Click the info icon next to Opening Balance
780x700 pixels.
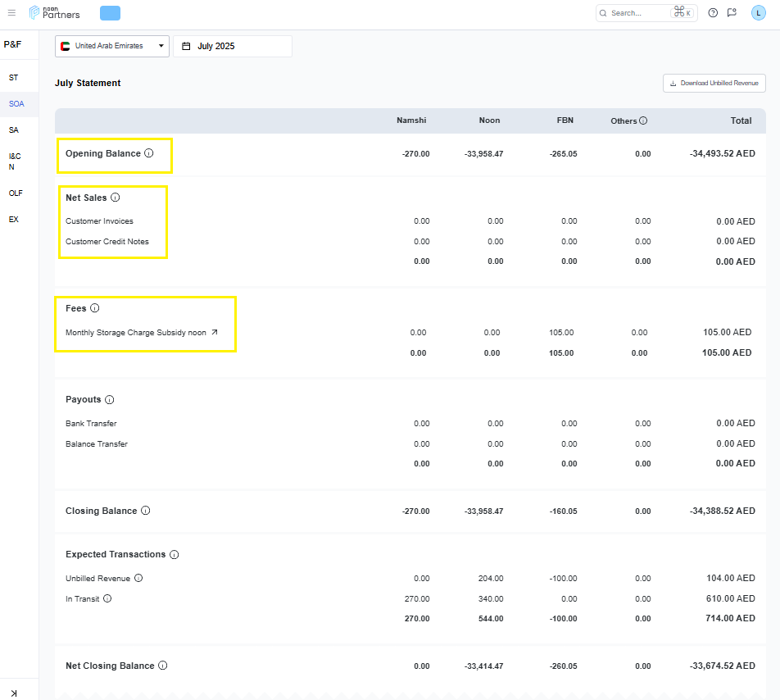(x=149, y=153)
